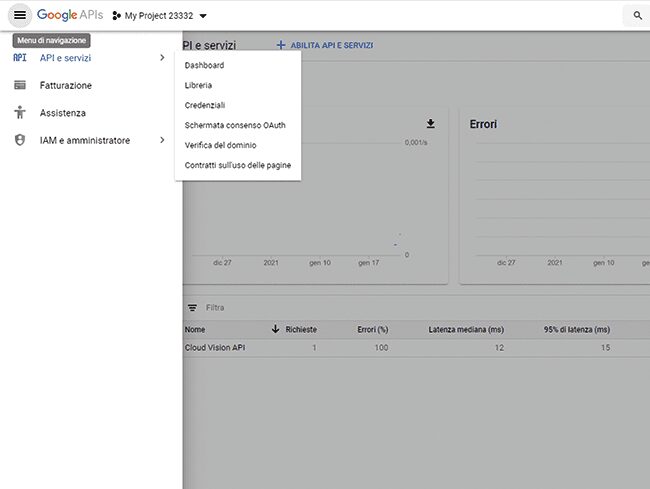Open API e servizi sidebar entry

click(65, 58)
